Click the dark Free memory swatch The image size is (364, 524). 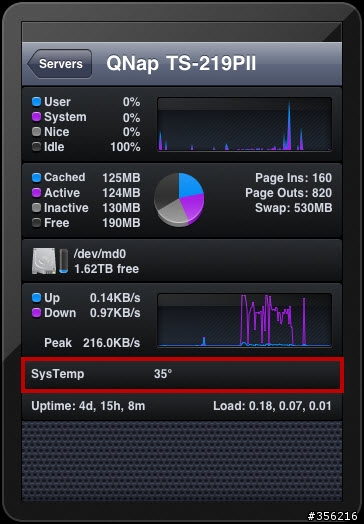(36, 223)
